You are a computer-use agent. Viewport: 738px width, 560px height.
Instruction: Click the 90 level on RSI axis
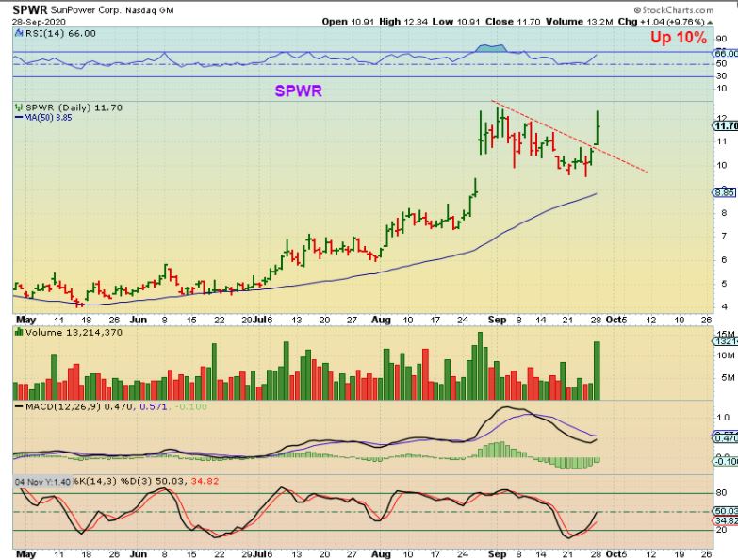coord(721,39)
